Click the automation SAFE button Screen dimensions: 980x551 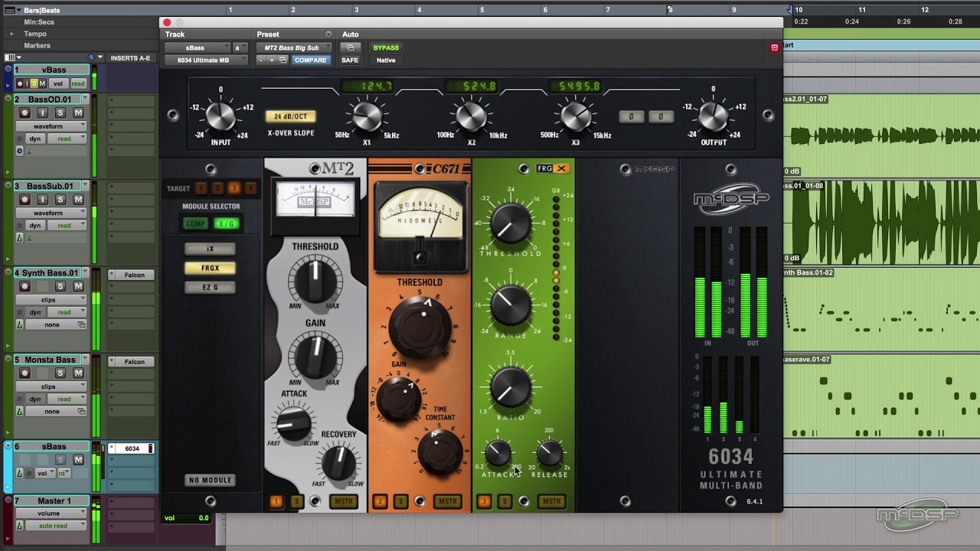point(349,60)
